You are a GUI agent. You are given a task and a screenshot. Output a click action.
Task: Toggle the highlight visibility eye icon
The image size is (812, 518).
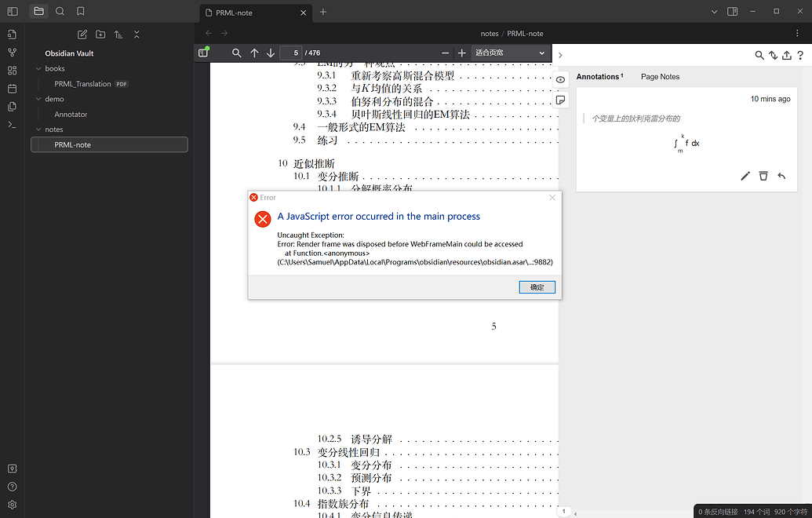560,79
